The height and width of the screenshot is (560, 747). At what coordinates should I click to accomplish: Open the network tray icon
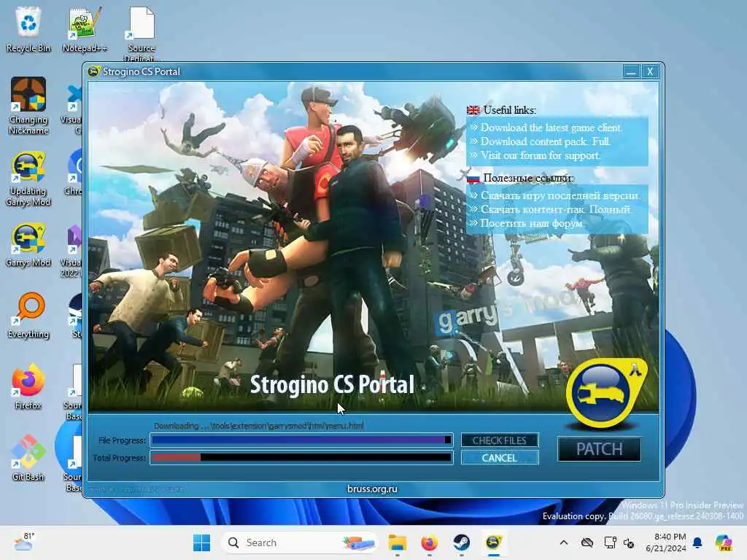610,542
